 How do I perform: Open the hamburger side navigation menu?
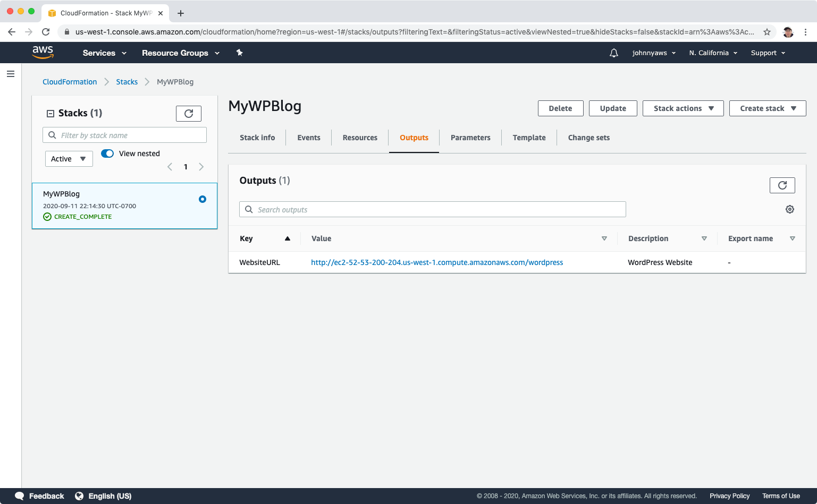(11, 74)
